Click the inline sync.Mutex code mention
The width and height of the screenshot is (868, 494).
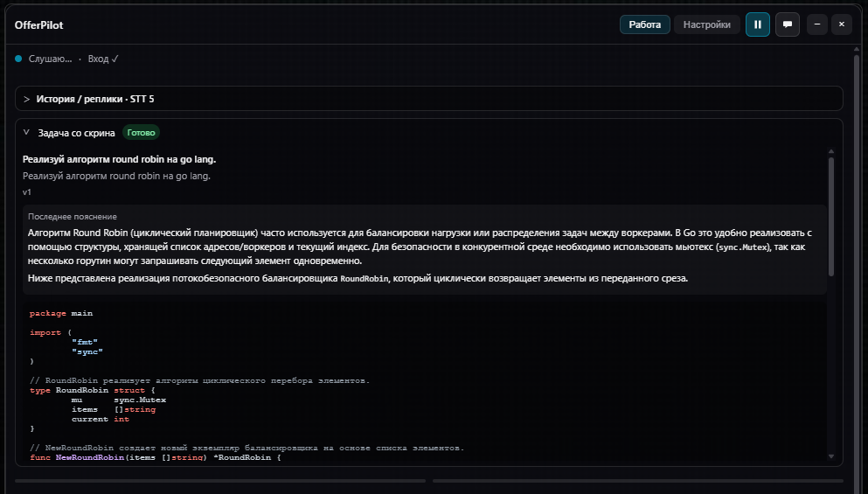point(742,247)
